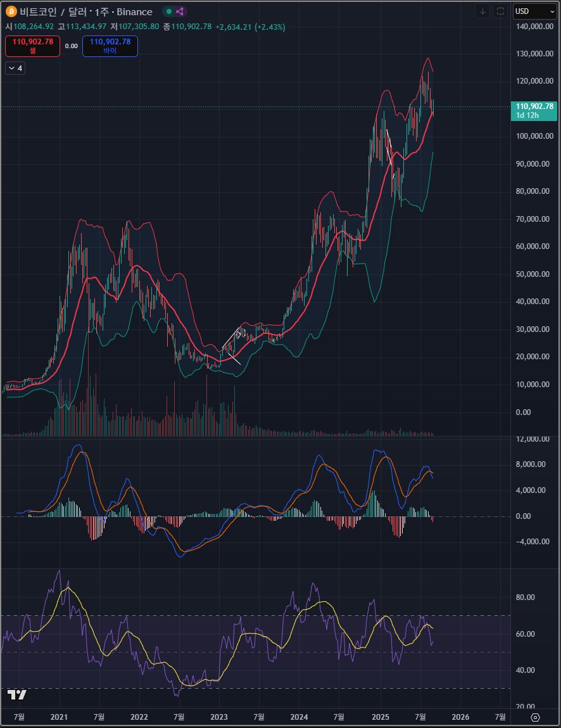
Task: Click the blue 110,902.78 buy button
Action: [110, 46]
